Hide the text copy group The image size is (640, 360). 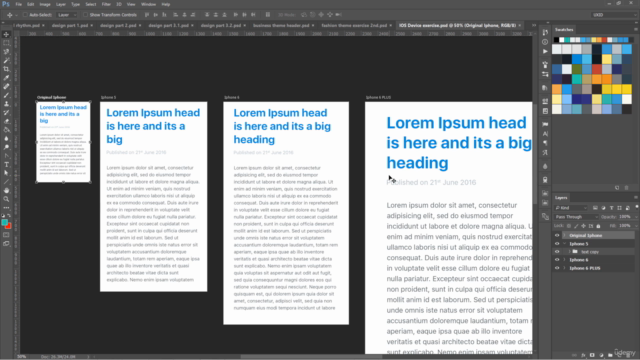557,252
